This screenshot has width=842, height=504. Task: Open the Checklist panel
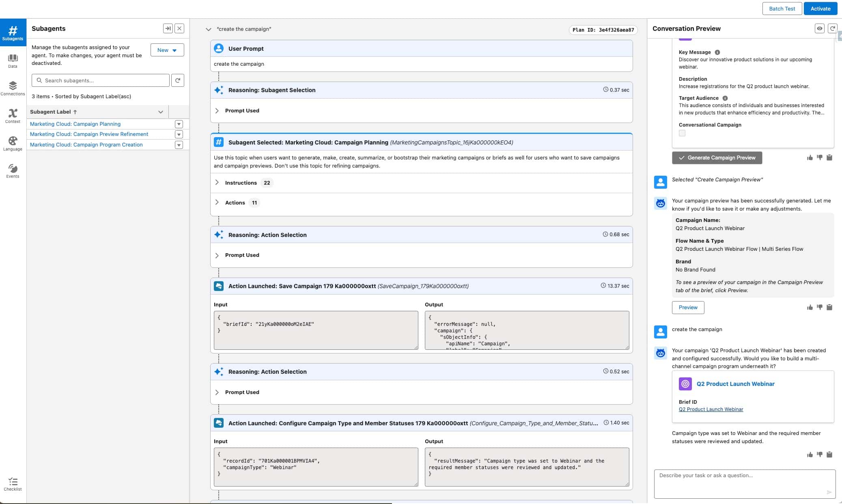pos(13,484)
